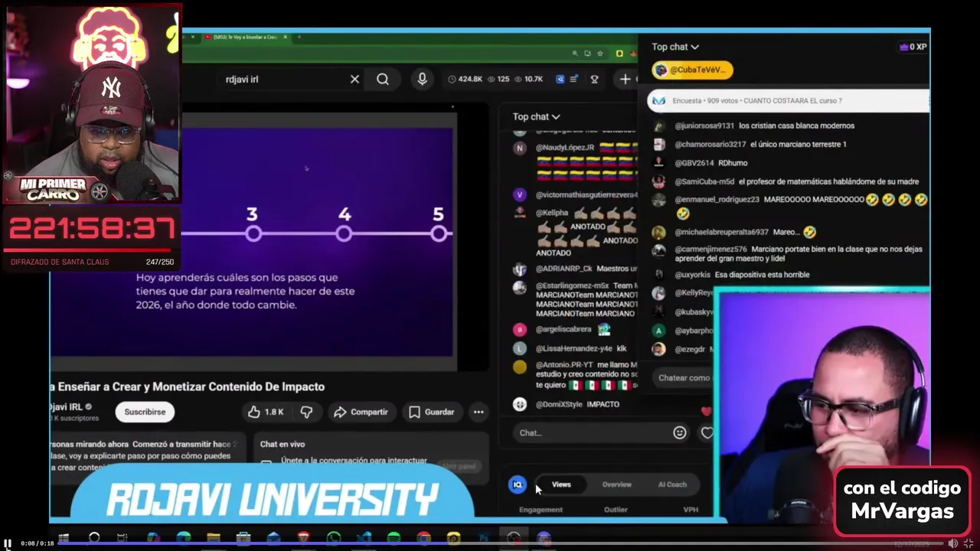Screen dimensions: 980x551
Task: Click the 'Chatear como' input field
Action: tap(684, 377)
